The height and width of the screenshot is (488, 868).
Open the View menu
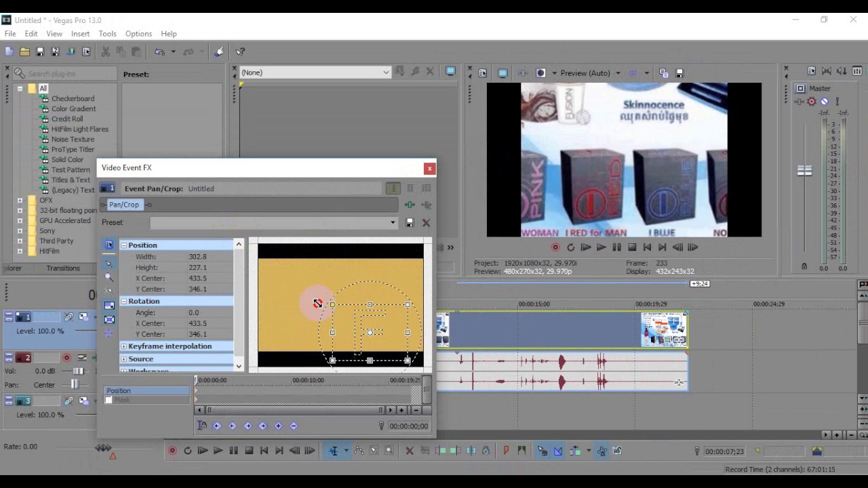(54, 34)
